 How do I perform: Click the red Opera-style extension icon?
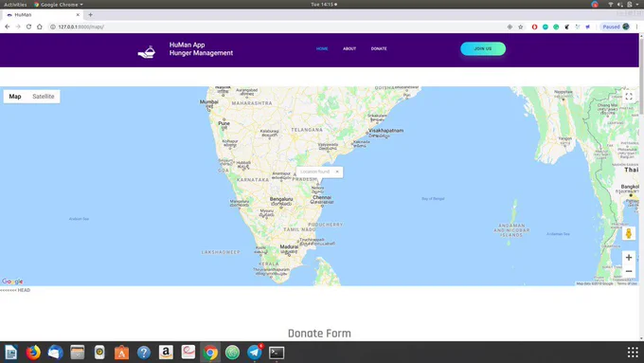pos(534,27)
